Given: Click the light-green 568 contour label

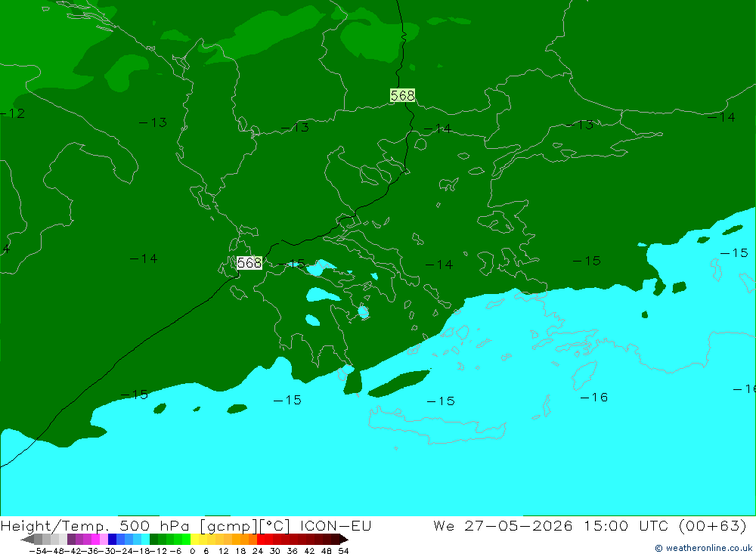Looking at the screenshot, I should click(403, 95).
